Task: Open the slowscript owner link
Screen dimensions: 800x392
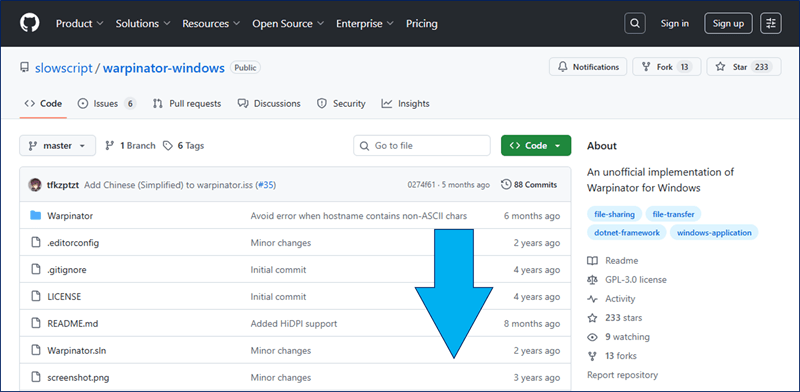Action: [64, 68]
